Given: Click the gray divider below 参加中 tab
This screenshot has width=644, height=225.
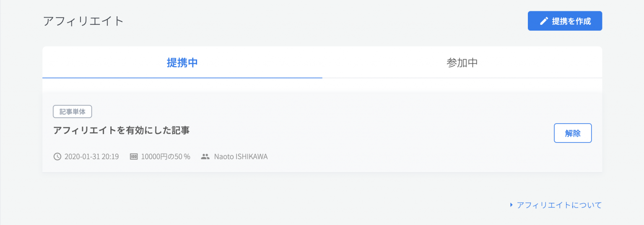Looking at the screenshot, I should point(462,78).
